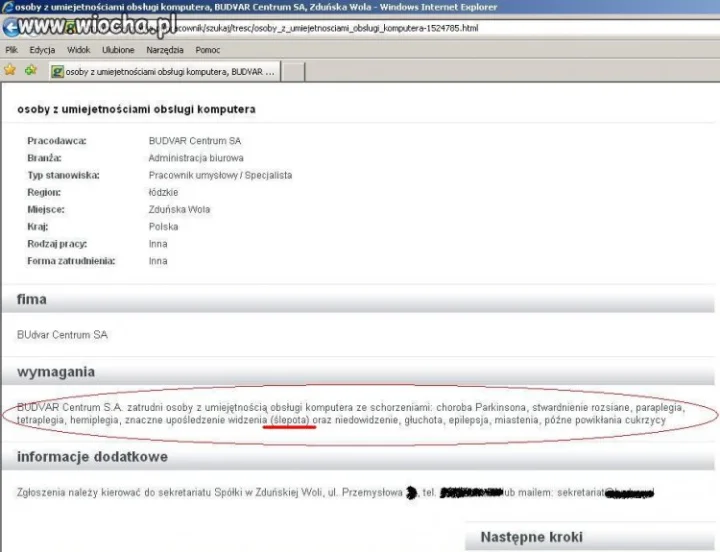
Task: Click the 'Typ stanowiska:' label
Action: [63, 175]
